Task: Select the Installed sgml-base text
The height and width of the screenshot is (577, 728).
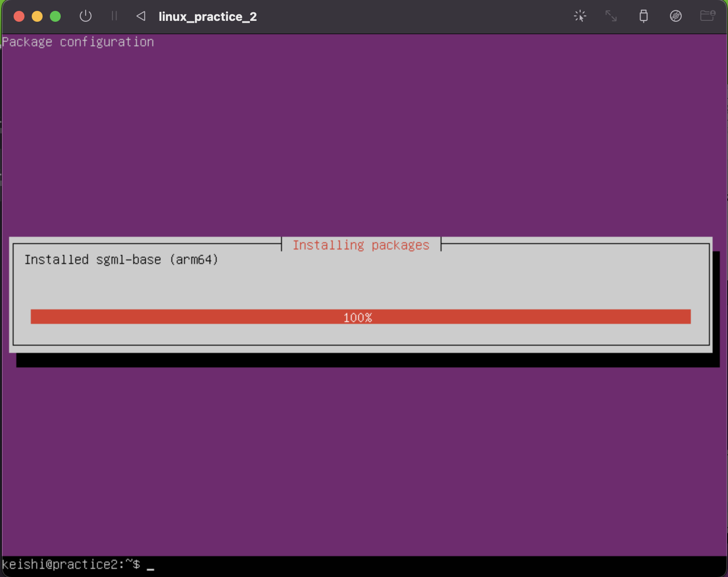Action: (x=121, y=259)
